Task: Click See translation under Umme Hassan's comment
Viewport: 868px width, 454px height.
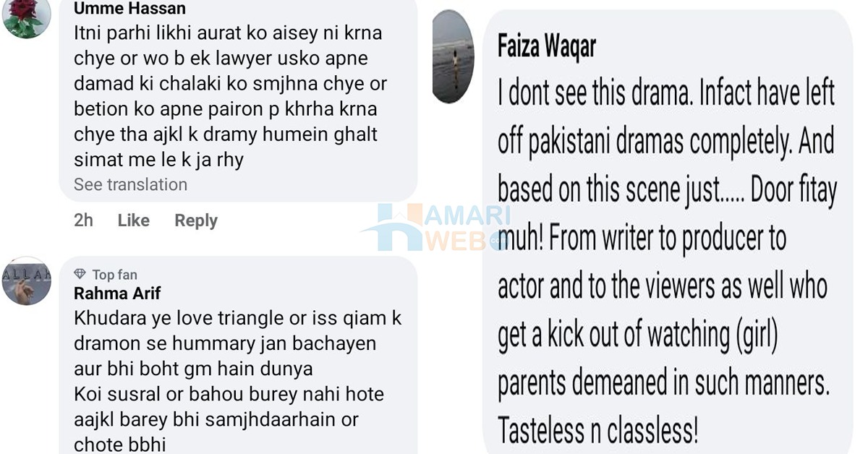Action: click(x=130, y=184)
